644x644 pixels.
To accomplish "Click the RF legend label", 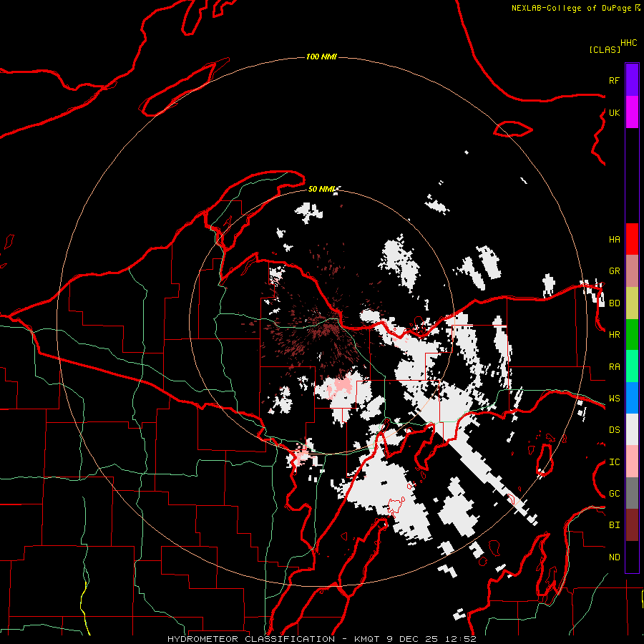I will (614, 80).
